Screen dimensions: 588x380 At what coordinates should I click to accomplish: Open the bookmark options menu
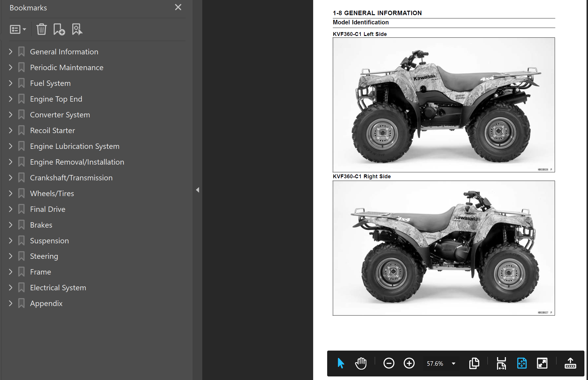pyautogui.click(x=18, y=29)
